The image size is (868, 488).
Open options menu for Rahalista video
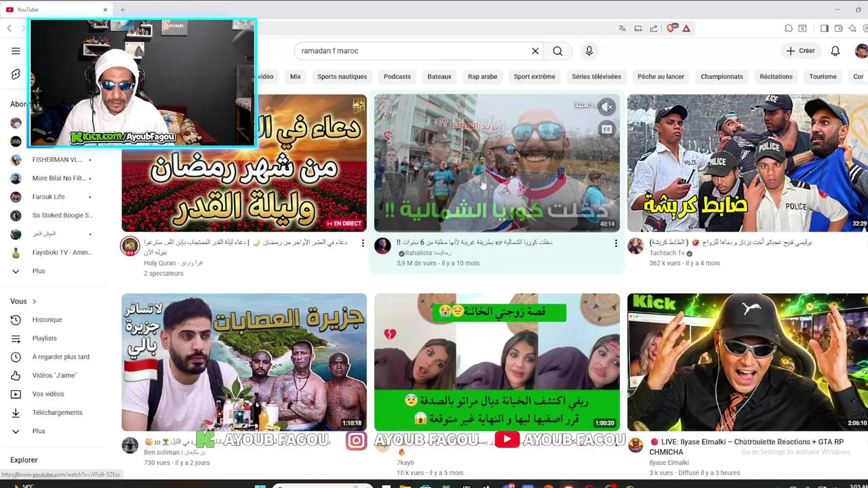(x=616, y=243)
